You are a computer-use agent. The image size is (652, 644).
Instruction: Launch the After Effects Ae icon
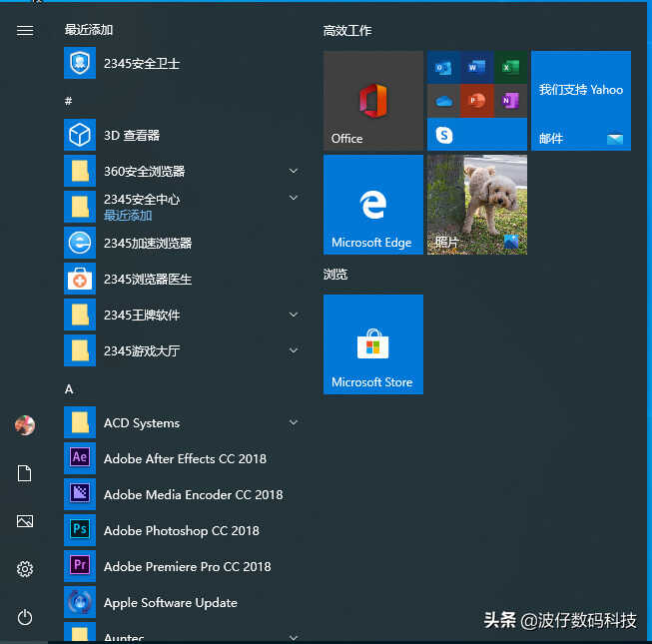[80, 458]
